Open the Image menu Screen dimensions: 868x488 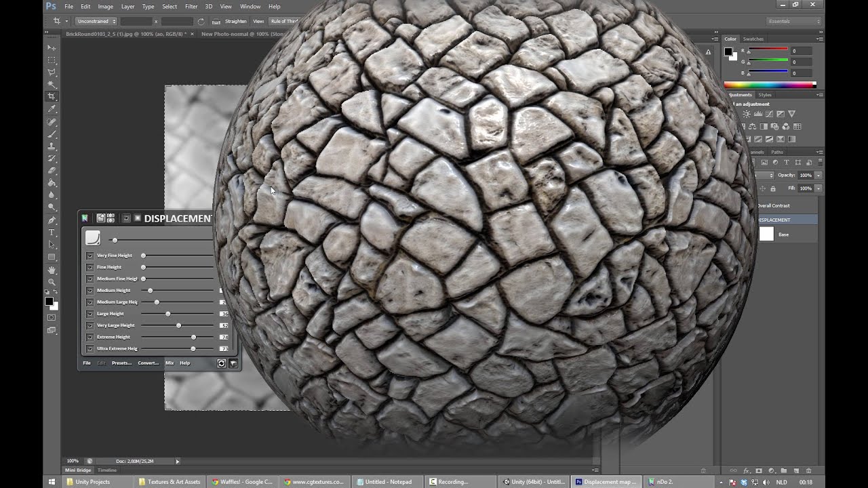pos(105,6)
